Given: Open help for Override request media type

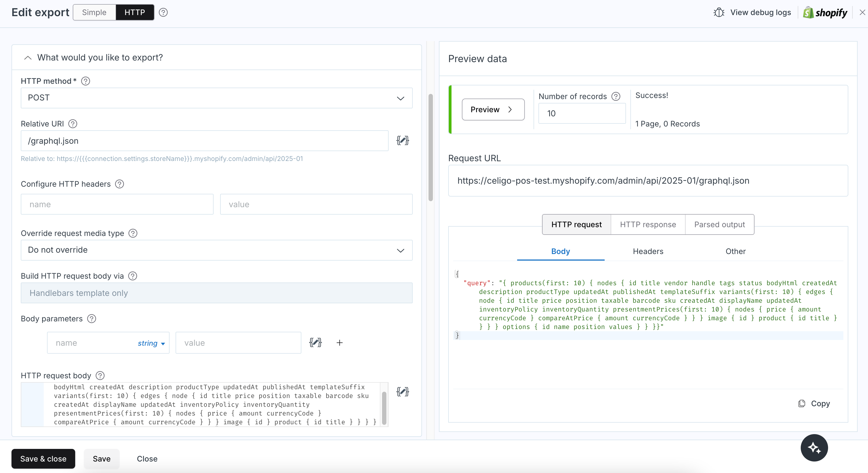Looking at the screenshot, I should [133, 233].
